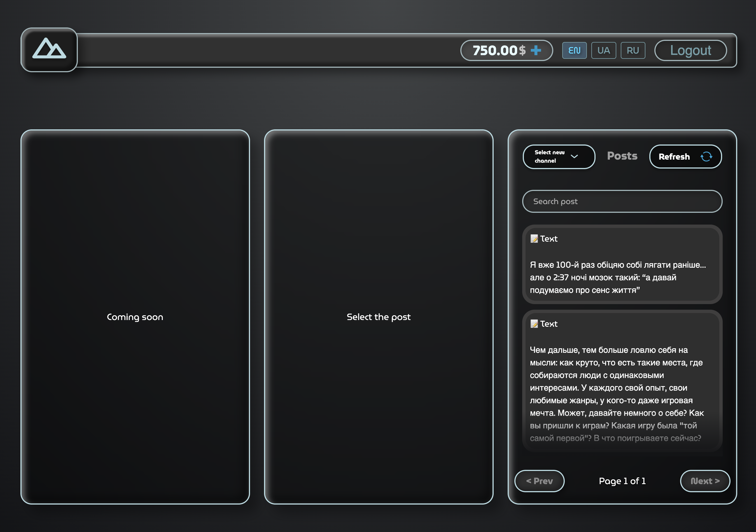Screen dimensions: 756x532
Task: Go to next page with Next
Action: point(705,481)
